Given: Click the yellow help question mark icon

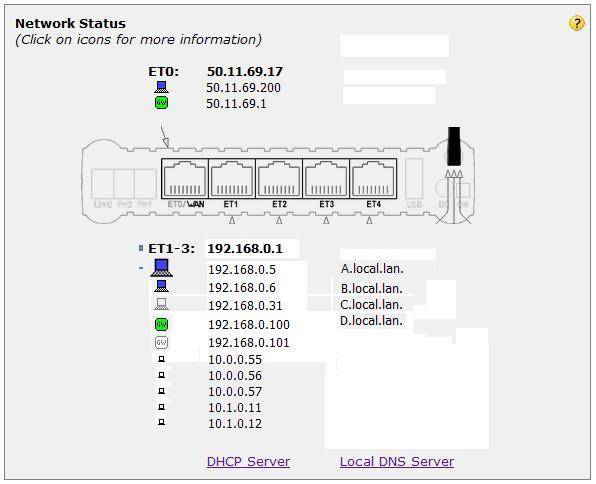Looking at the screenshot, I should pyautogui.click(x=576, y=23).
